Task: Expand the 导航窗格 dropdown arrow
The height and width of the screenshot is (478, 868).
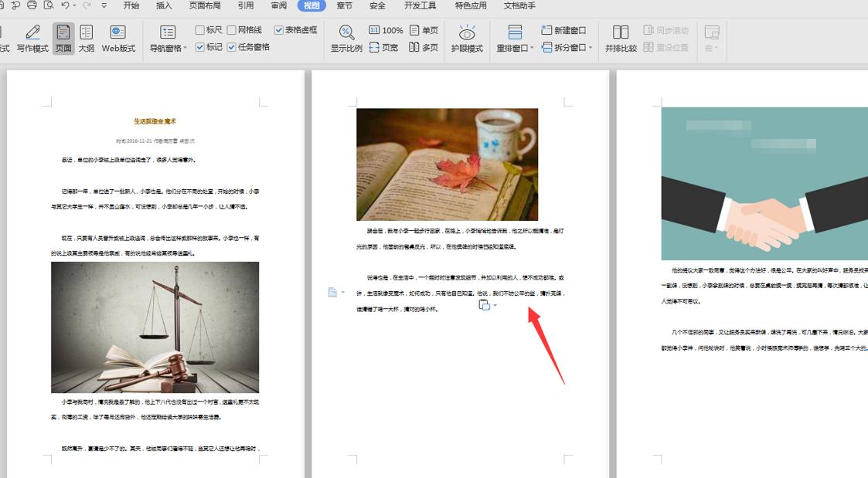Action: coord(186,48)
